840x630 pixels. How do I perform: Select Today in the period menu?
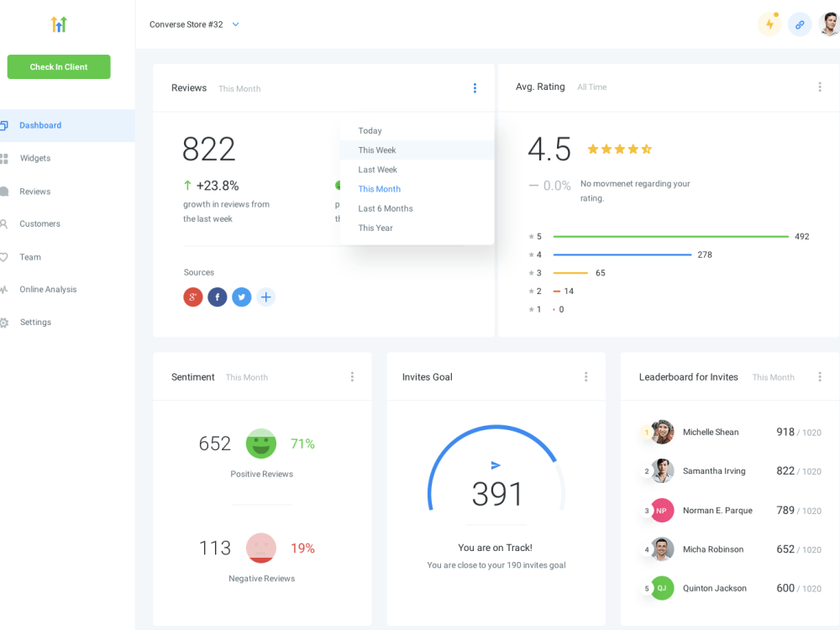(417, 131)
